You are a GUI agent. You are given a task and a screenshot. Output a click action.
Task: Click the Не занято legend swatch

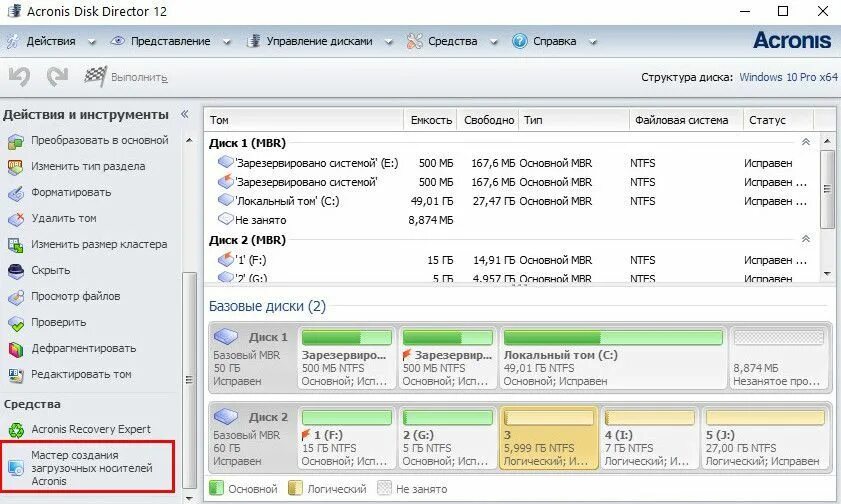(x=384, y=488)
